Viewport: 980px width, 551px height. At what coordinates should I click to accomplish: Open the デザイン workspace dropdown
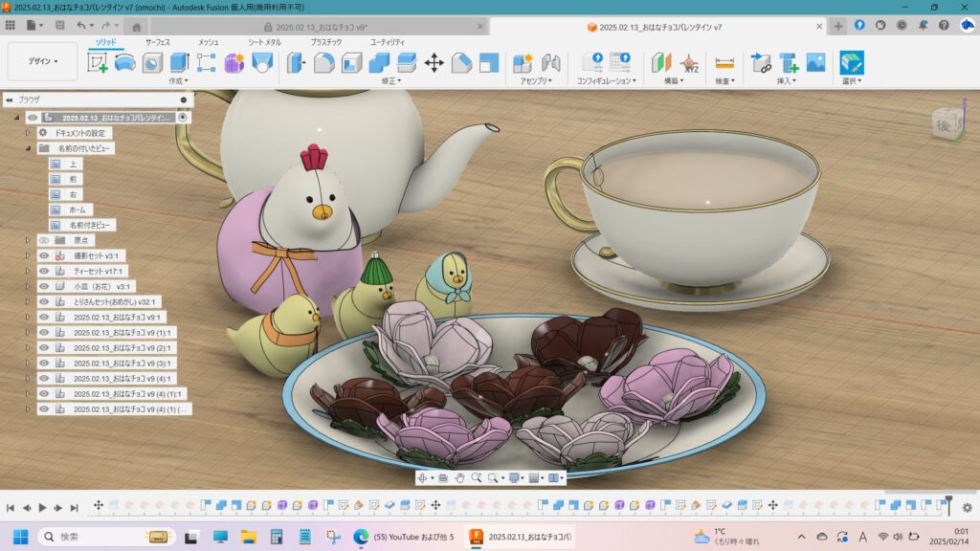(42, 61)
